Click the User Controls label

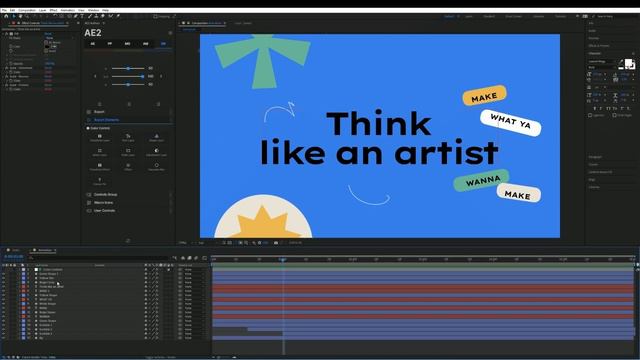(104, 211)
